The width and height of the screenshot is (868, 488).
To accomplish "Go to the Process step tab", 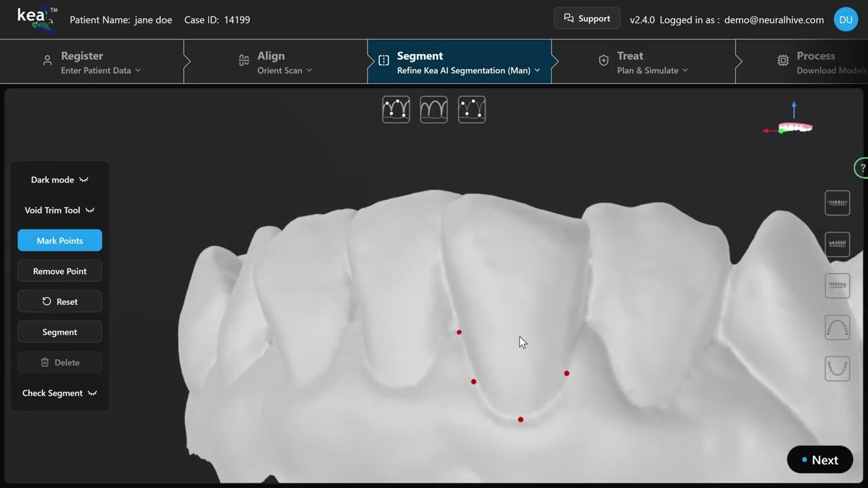I will (x=802, y=62).
